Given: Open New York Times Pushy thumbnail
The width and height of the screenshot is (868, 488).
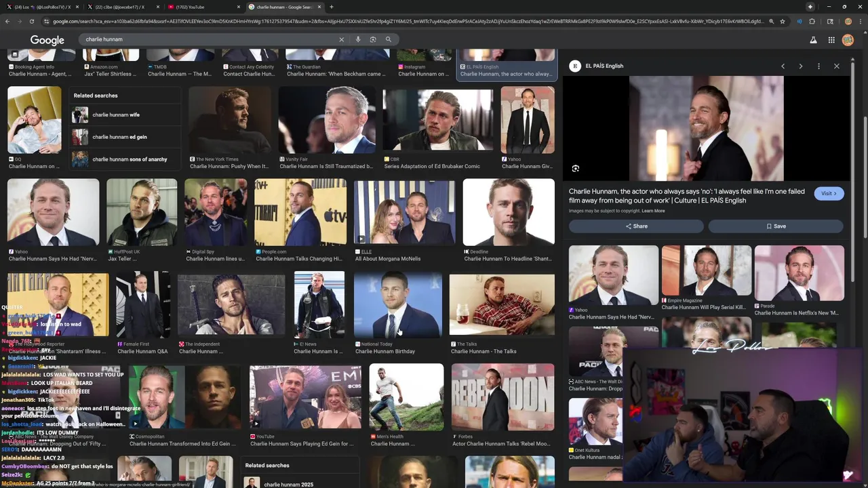Looking at the screenshot, I should pyautogui.click(x=229, y=120).
